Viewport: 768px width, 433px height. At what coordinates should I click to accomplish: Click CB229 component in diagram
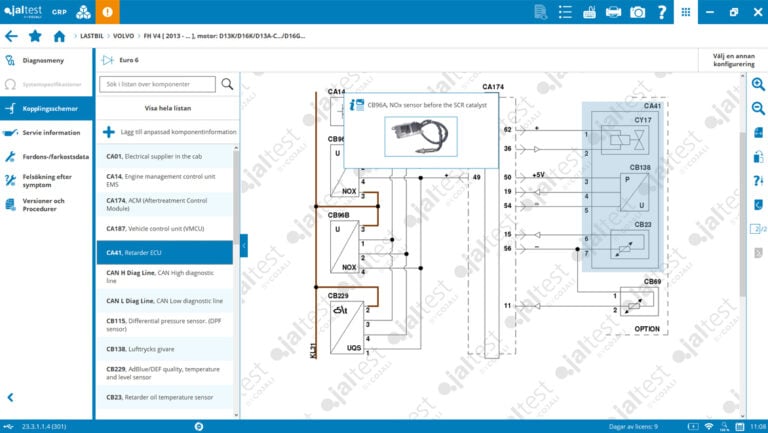[347, 327]
